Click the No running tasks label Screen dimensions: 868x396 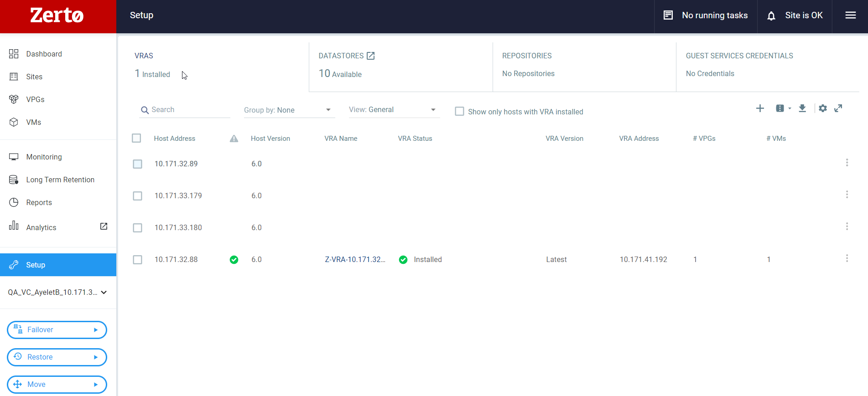[x=715, y=15]
